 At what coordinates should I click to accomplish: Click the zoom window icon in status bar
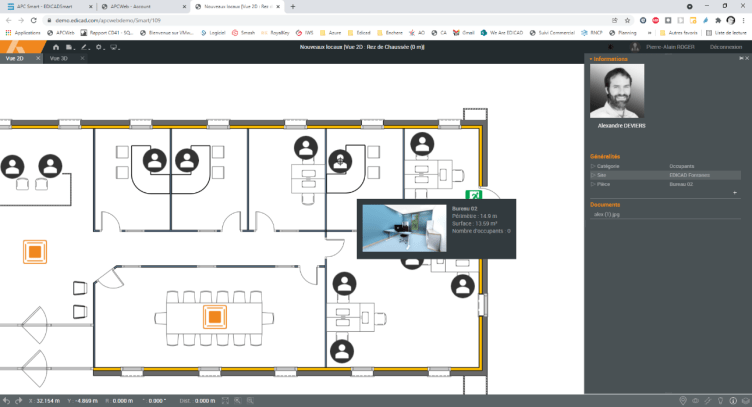click(x=237, y=401)
